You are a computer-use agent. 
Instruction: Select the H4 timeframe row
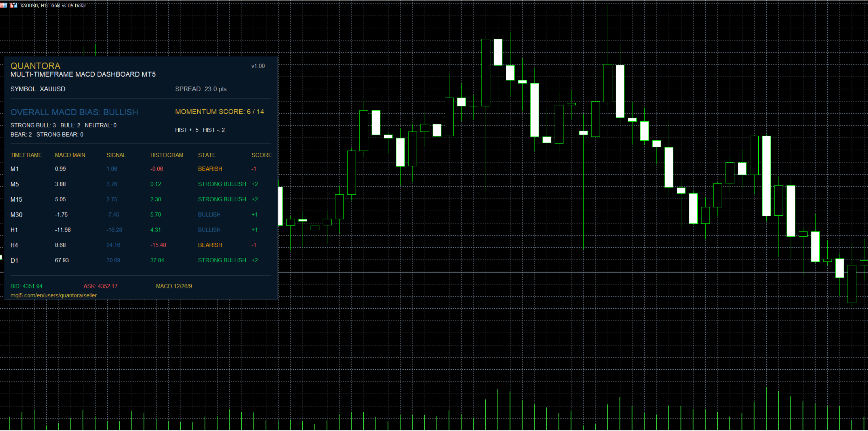[x=141, y=245]
